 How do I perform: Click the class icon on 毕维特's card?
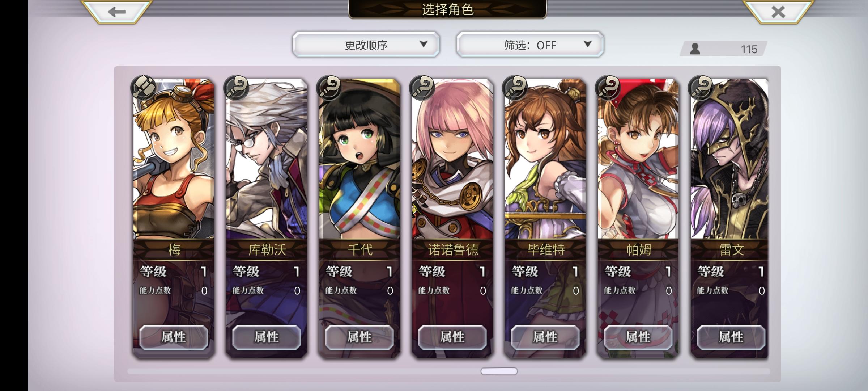pyautogui.click(x=515, y=88)
